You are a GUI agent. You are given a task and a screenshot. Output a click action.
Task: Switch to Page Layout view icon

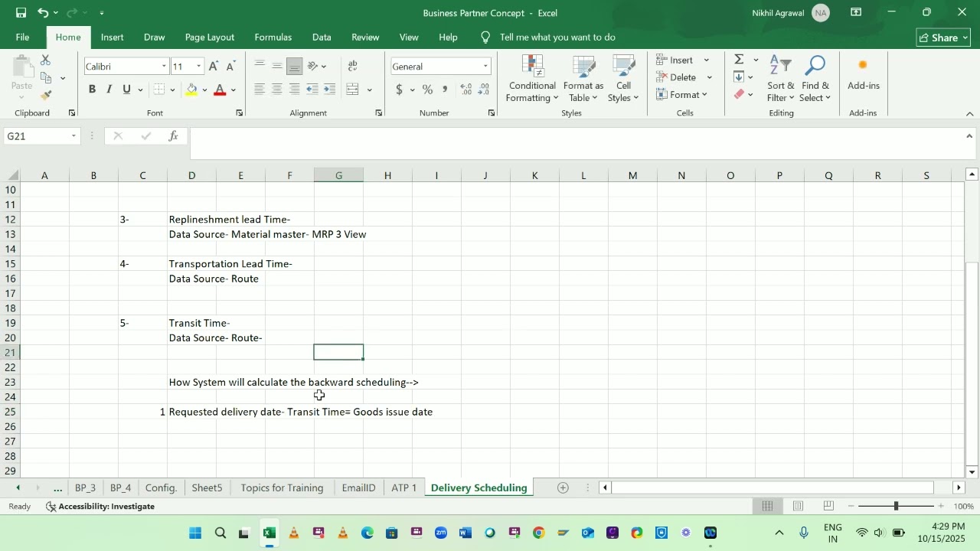point(798,506)
